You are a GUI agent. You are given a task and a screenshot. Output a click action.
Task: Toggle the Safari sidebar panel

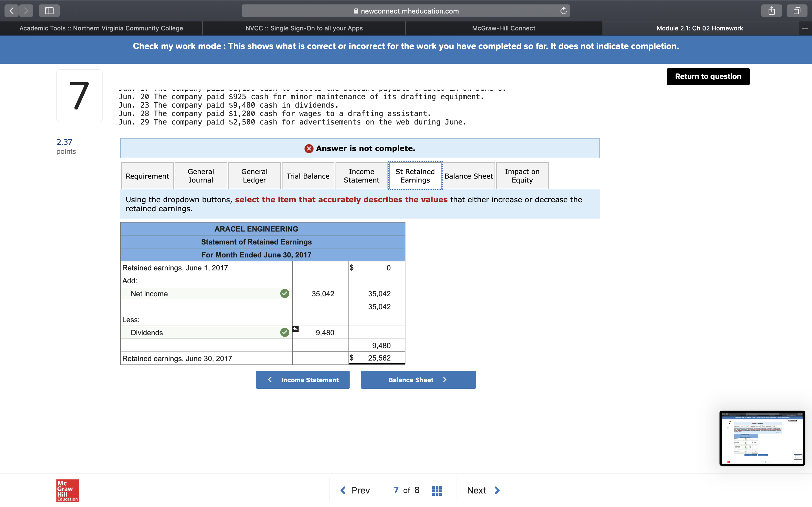[x=49, y=10]
